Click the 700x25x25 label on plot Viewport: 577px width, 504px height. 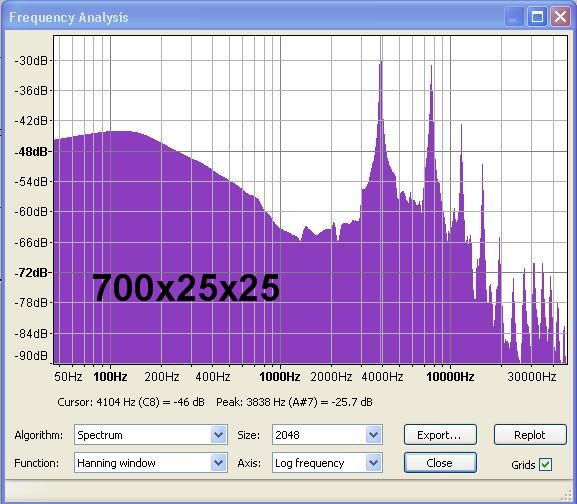click(x=185, y=288)
